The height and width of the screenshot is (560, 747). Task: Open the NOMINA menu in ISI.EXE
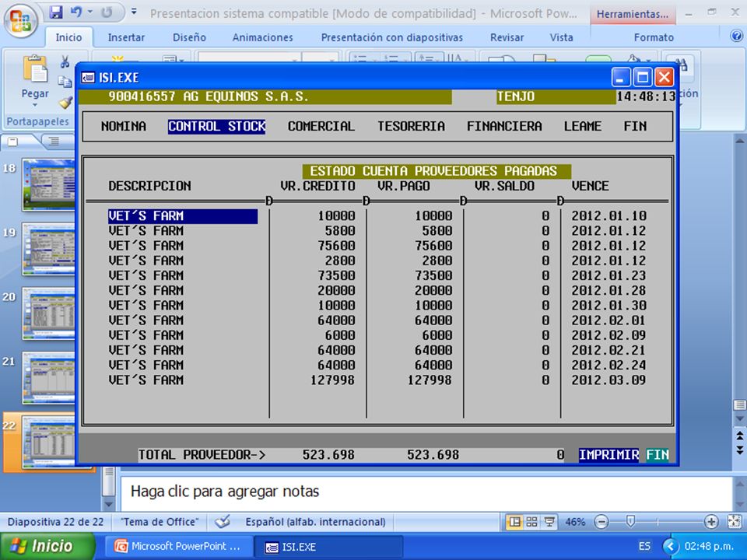click(x=124, y=126)
